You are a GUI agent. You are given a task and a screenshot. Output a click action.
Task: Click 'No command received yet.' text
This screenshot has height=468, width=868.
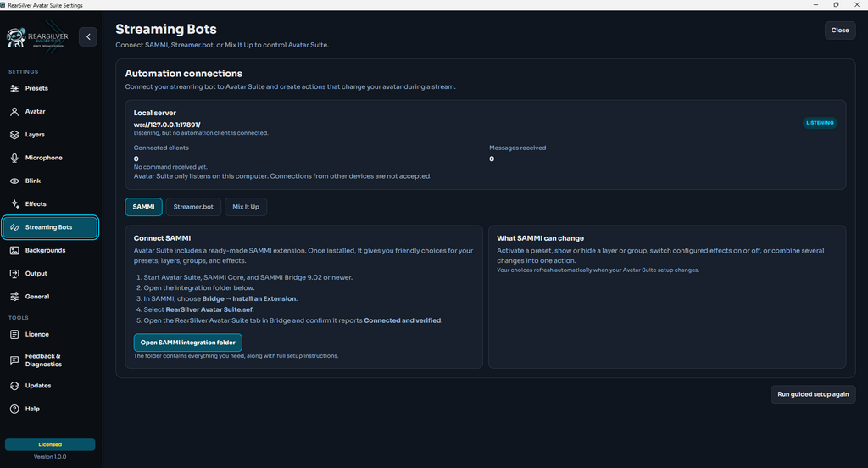[170, 167]
